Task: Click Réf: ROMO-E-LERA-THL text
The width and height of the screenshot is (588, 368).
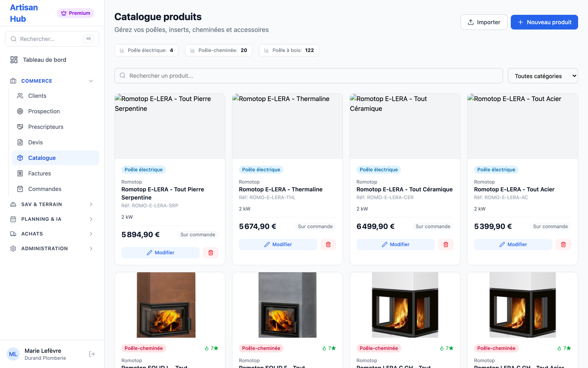Action: (267, 198)
